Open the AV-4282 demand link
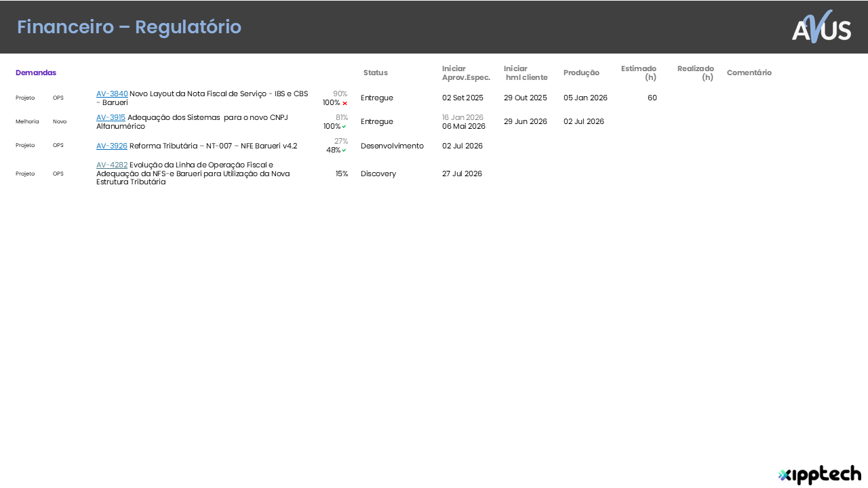868x488 pixels. 112,165
